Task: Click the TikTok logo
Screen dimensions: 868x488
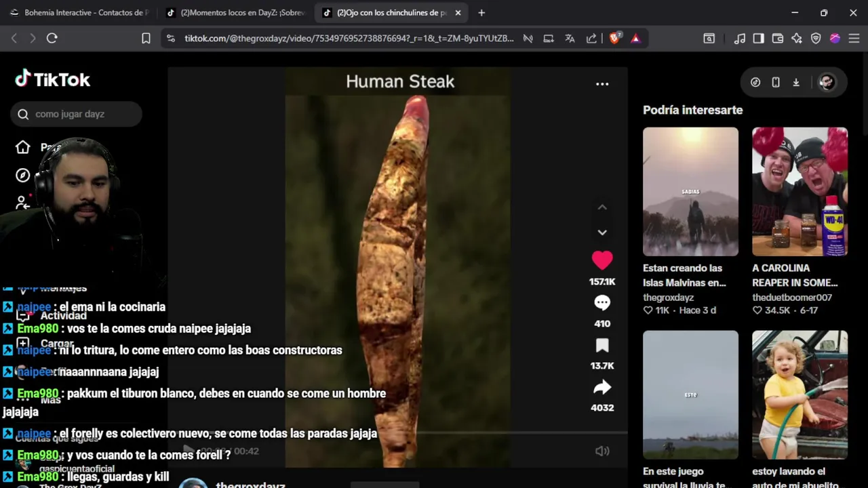Action: pyautogui.click(x=53, y=79)
